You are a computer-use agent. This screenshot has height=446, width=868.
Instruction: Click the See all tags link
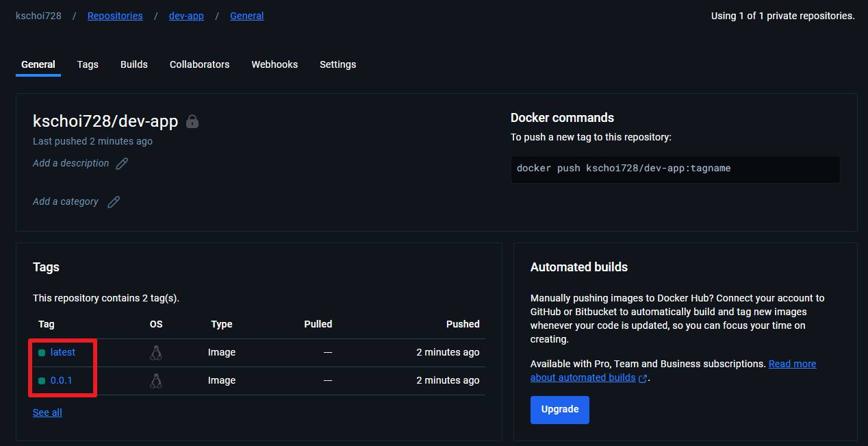click(x=47, y=412)
